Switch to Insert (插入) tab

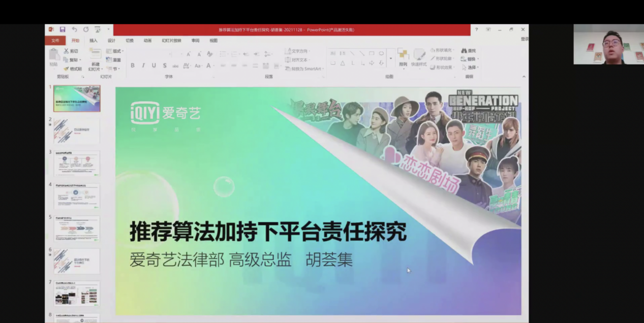[94, 41]
